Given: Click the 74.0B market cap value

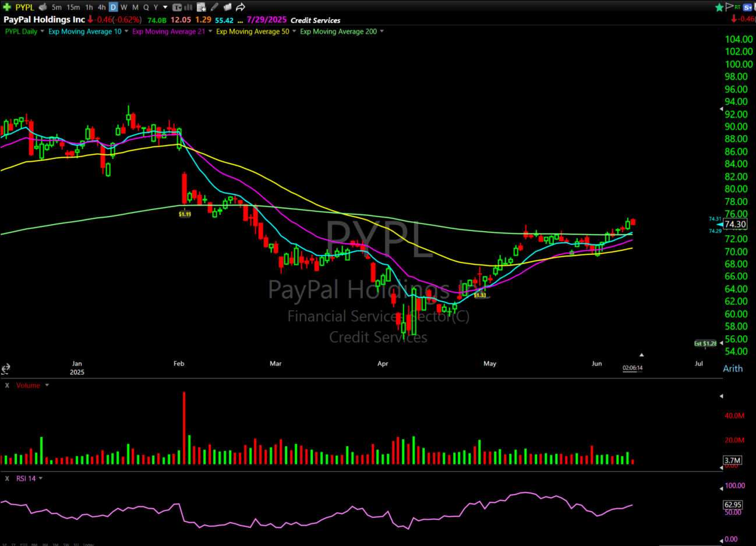Looking at the screenshot, I should click(x=157, y=20).
